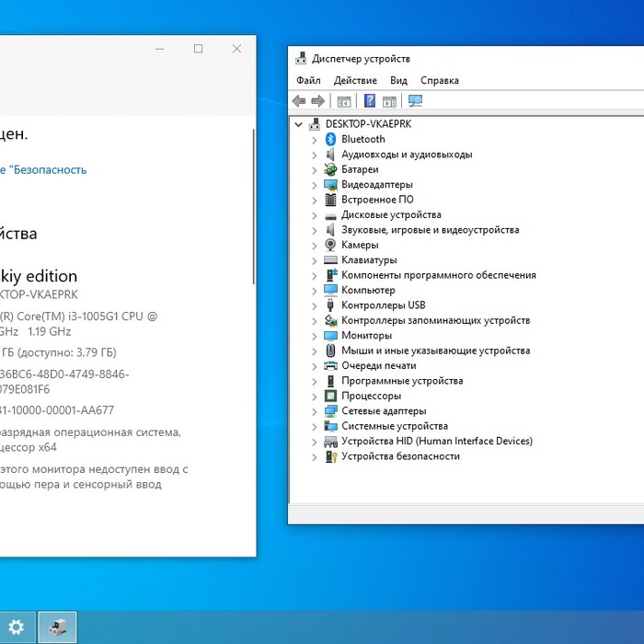The width and height of the screenshot is (644, 644).
Task: Click the Back arrow in Device Manager toolbar
Action: click(299, 101)
